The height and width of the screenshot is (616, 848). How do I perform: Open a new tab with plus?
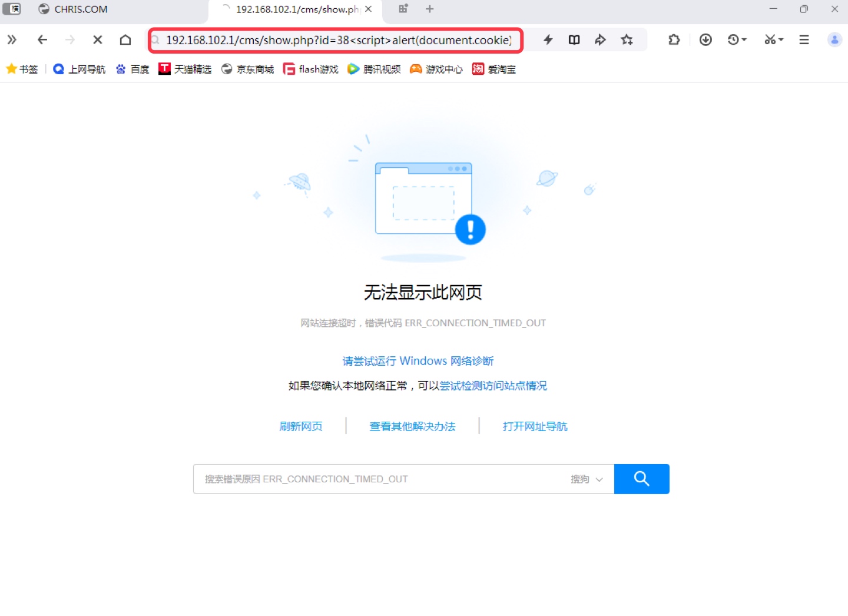430,9
